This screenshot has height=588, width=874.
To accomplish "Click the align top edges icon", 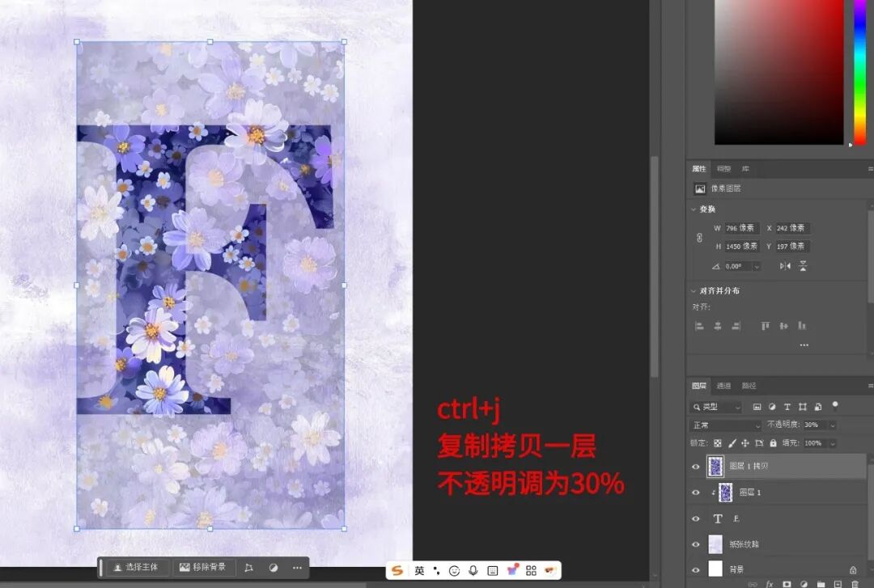I will (x=765, y=326).
